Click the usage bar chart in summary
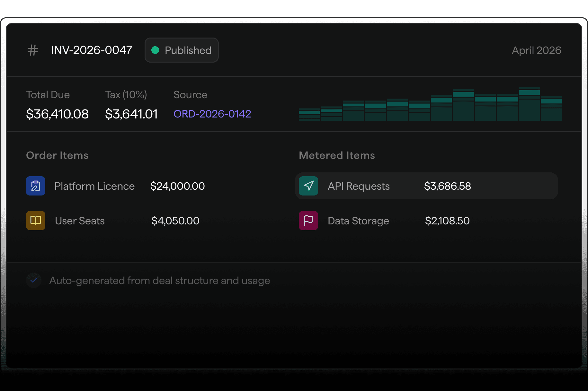 click(x=430, y=104)
